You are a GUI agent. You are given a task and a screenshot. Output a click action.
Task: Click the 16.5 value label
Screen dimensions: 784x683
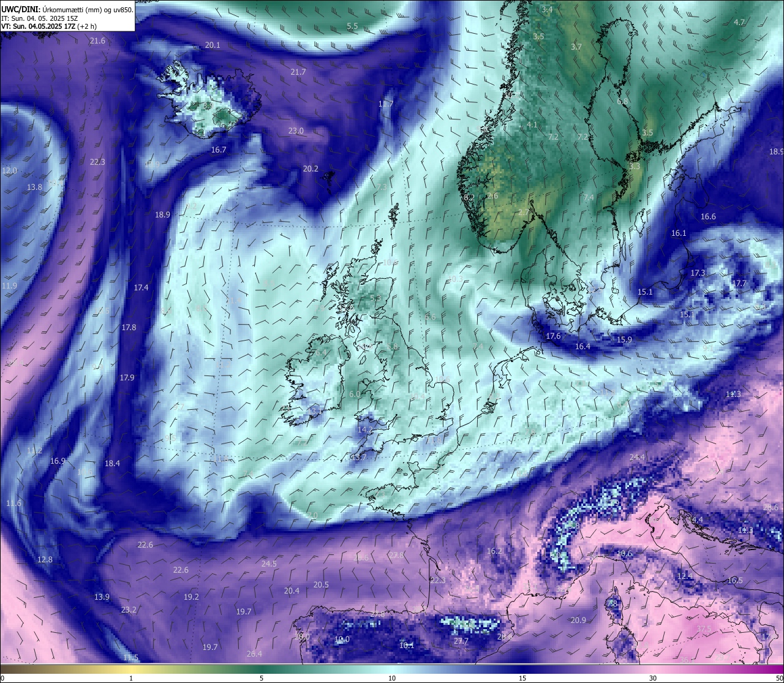pyautogui.click(x=735, y=581)
